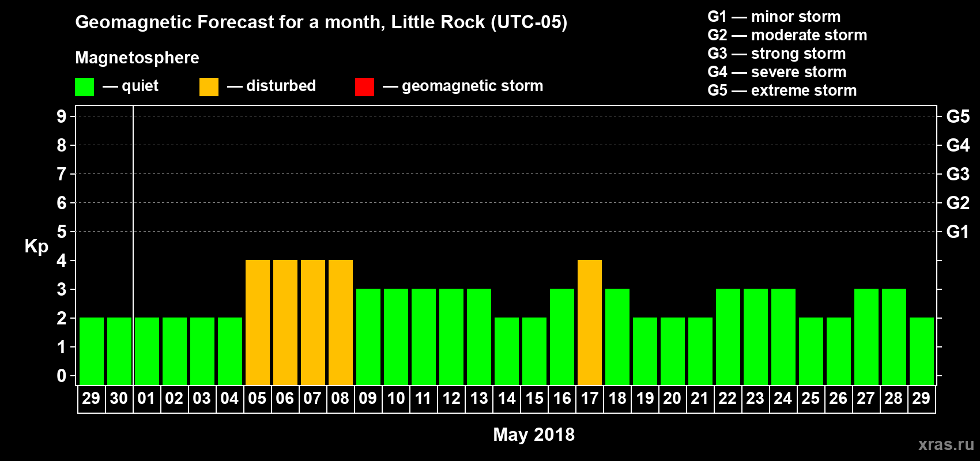Click the G5 label on right axis
The height and width of the screenshot is (461, 980).
(958, 116)
